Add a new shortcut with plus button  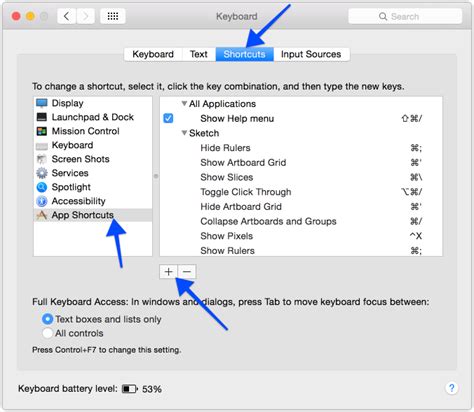click(x=168, y=272)
